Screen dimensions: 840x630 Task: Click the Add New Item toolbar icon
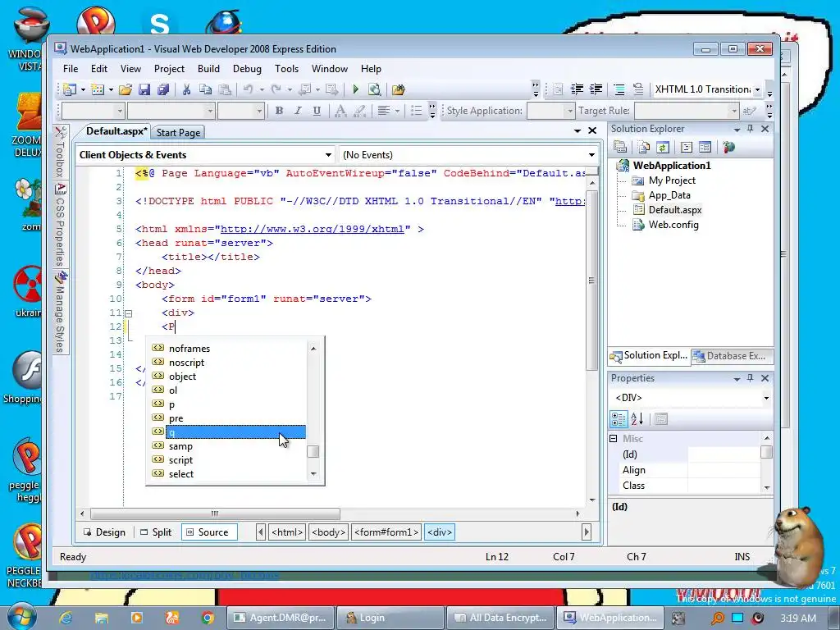(98, 89)
